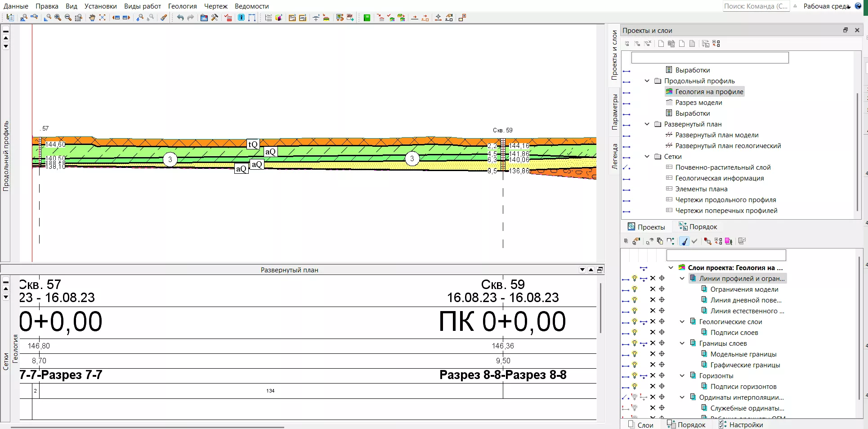The image size is (868, 429).
Task: Select the hand pan tool
Action: click(92, 18)
